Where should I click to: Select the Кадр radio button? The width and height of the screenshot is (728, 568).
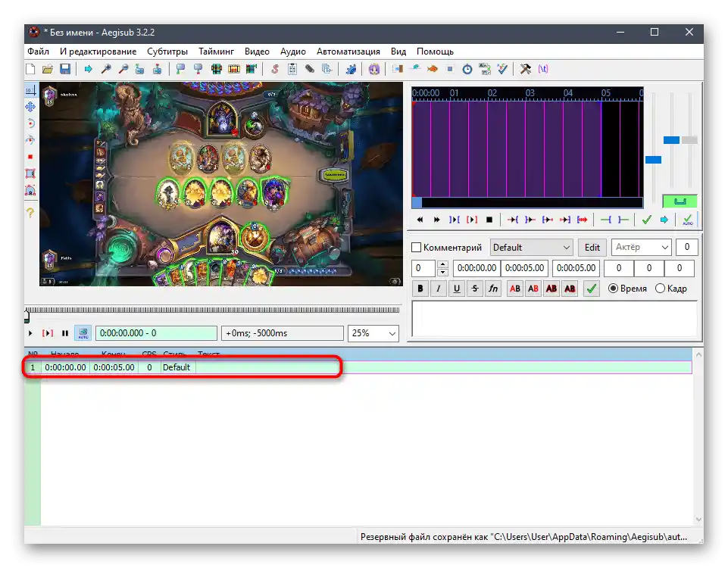(660, 289)
